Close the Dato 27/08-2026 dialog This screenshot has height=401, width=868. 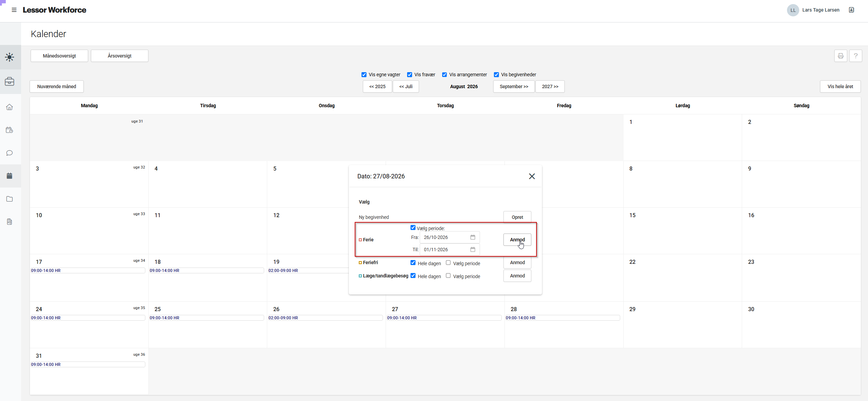[x=532, y=176]
